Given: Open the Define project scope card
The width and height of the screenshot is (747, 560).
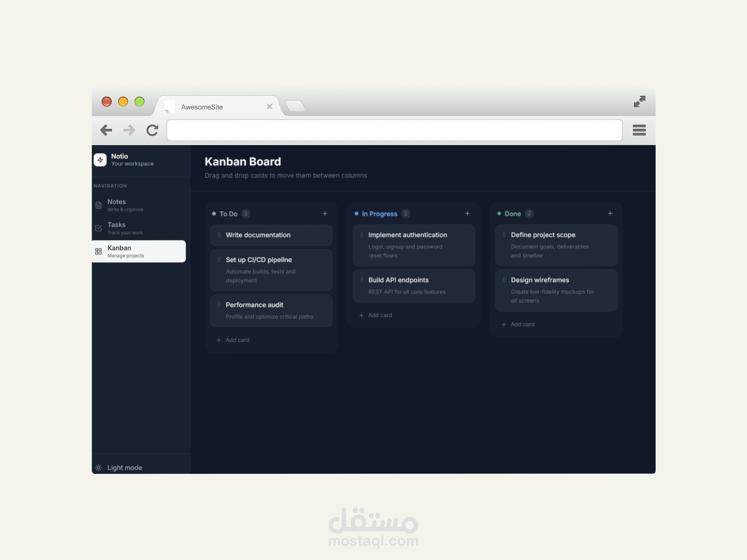Looking at the screenshot, I should [556, 245].
